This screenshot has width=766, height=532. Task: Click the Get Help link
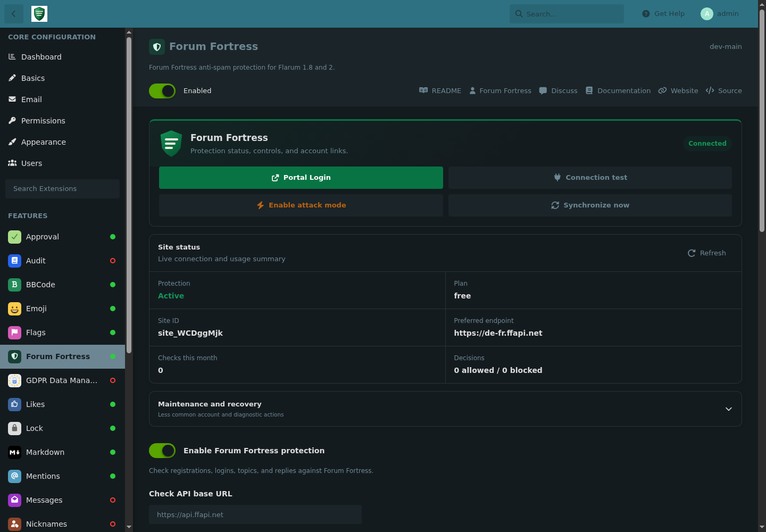pyautogui.click(x=663, y=14)
